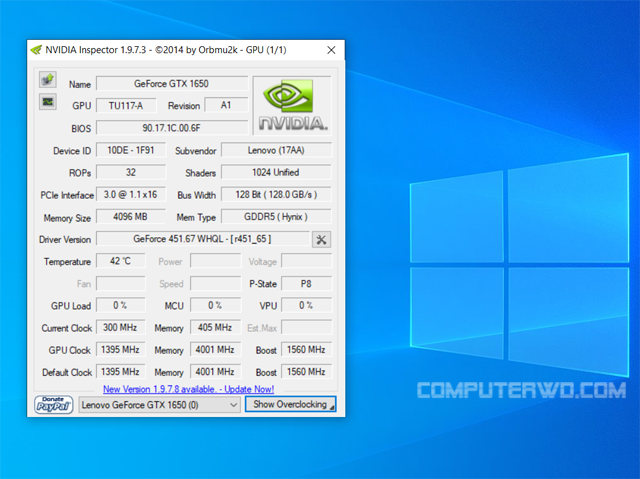Click the Subvendor Lenovo (17AA) value
Screen dimensions: 640x479
pyautogui.click(x=276, y=150)
